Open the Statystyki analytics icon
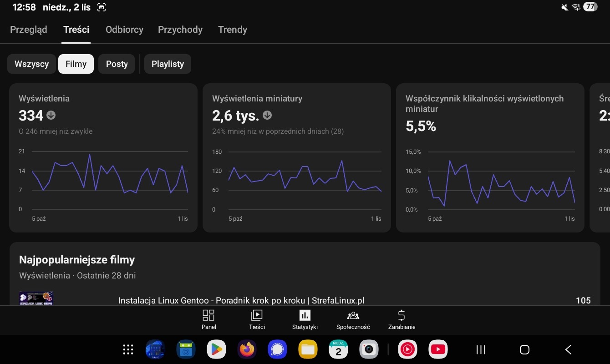The image size is (610, 364). coord(305,316)
